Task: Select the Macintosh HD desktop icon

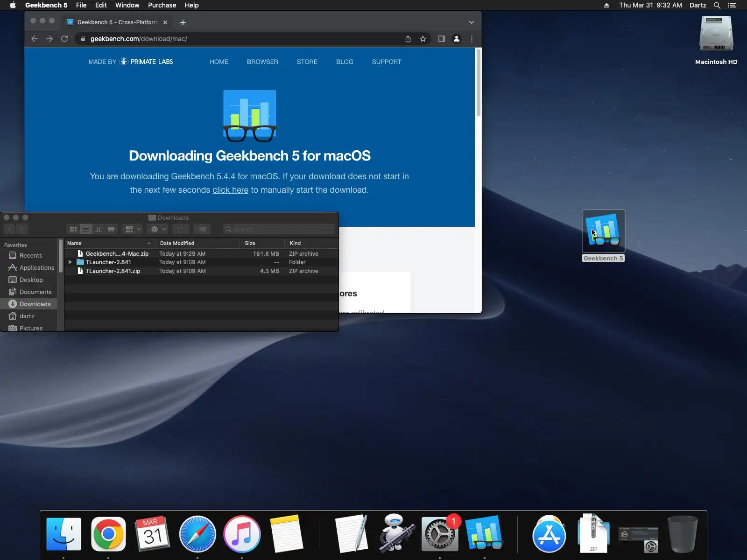Action: 716,41
